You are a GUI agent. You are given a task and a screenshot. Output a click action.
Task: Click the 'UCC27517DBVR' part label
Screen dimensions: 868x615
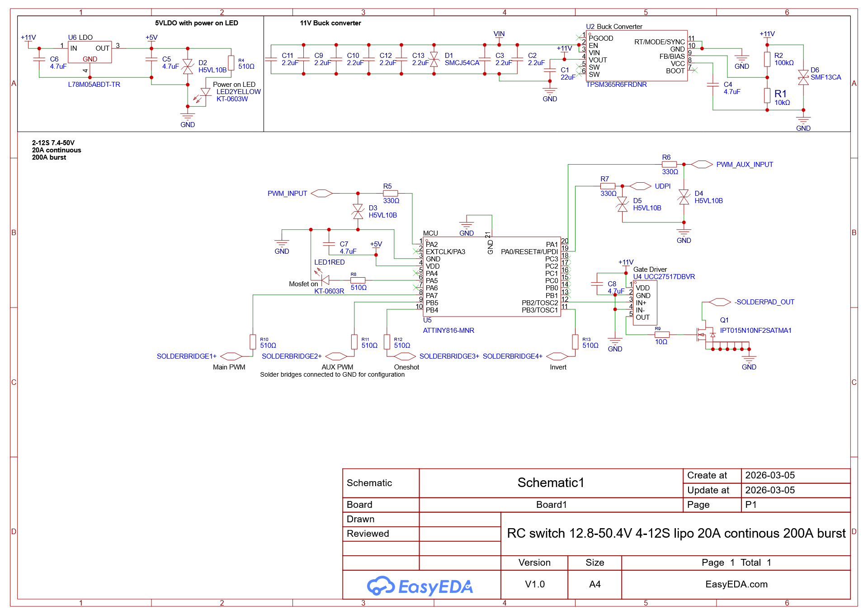pos(670,277)
